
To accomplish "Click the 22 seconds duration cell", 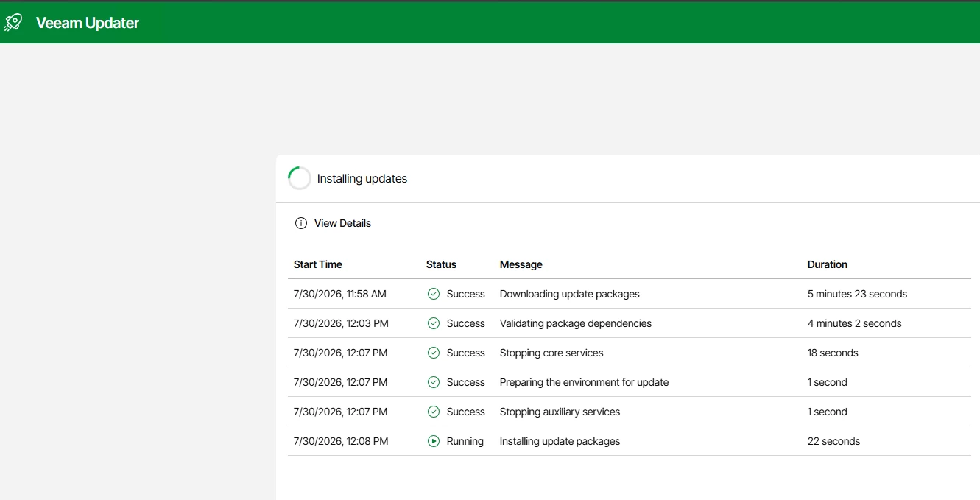I will [833, 441].
